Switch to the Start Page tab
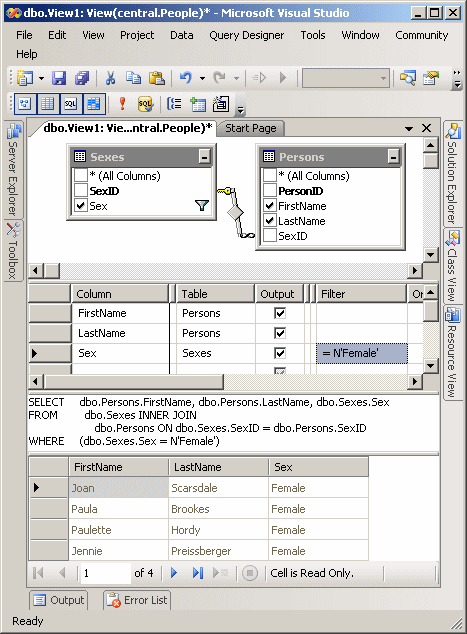 pyautogui.click(x=251, y=128)
